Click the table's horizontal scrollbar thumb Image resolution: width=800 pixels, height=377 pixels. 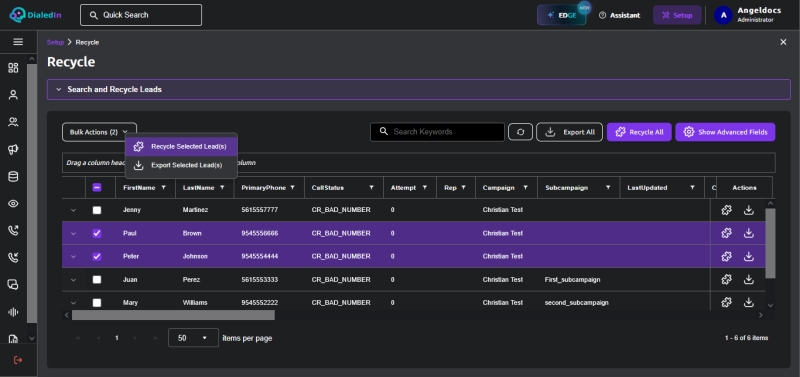pos(173,315)
